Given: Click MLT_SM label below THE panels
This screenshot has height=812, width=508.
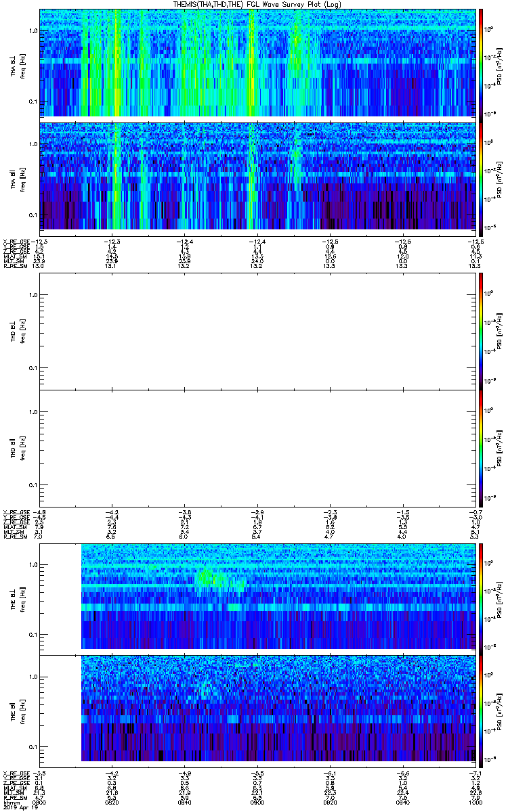Looking at the screenshot, I should point(14,793).
